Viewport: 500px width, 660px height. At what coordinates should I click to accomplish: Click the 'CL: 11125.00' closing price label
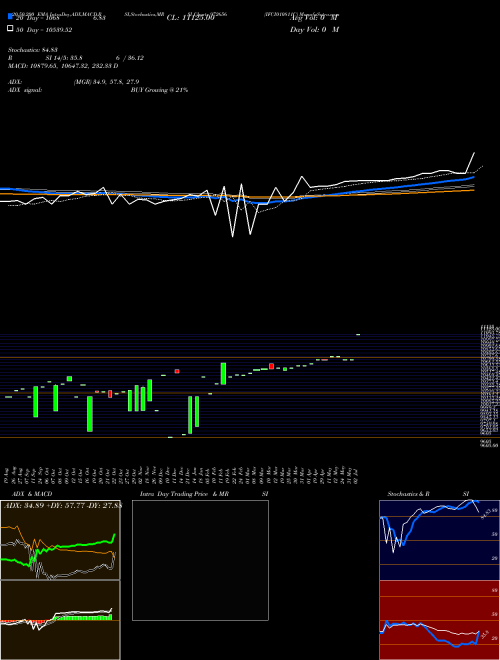pos(191,18)
